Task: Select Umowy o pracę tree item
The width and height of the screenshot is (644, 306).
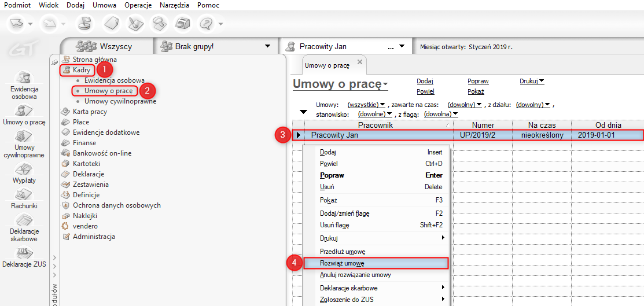Action: (108, 91)
